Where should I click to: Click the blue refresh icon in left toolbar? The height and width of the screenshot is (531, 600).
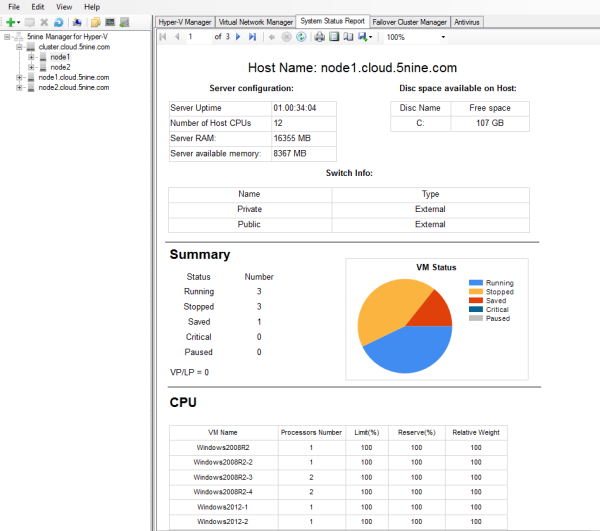(x=59, y=22)
